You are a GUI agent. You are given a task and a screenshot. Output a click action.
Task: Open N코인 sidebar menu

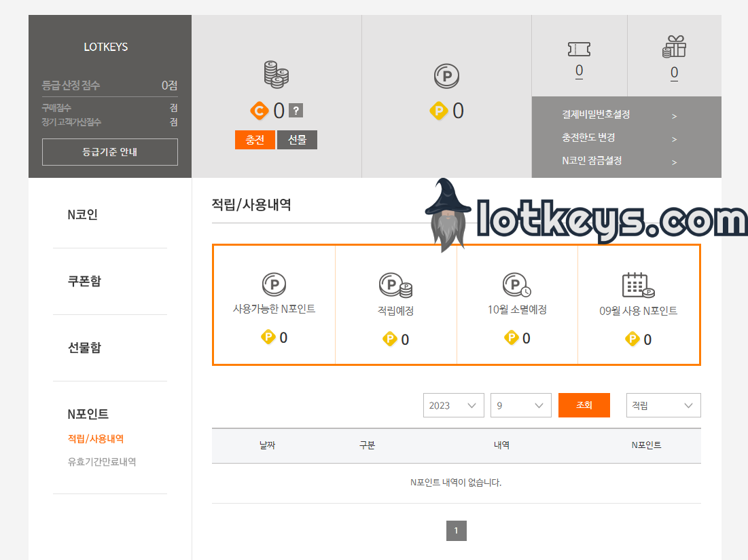click(x=82, y=214)
